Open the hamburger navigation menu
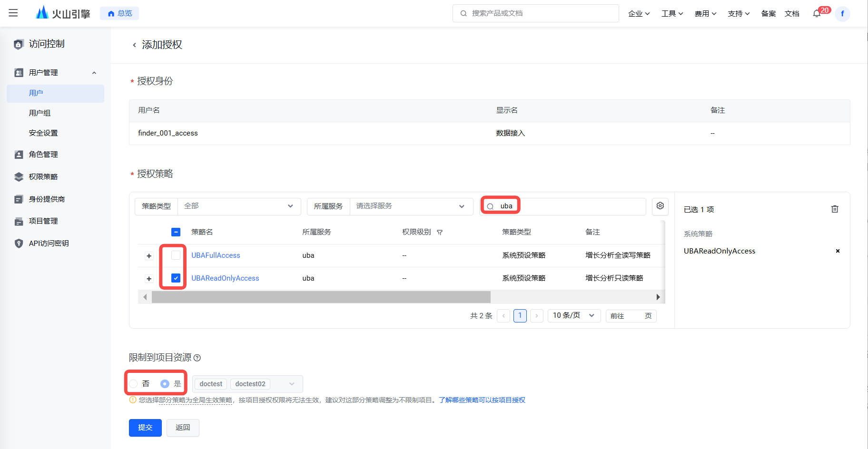The height and width of the screenshot is (449, 868). click(x=13, y=13)
